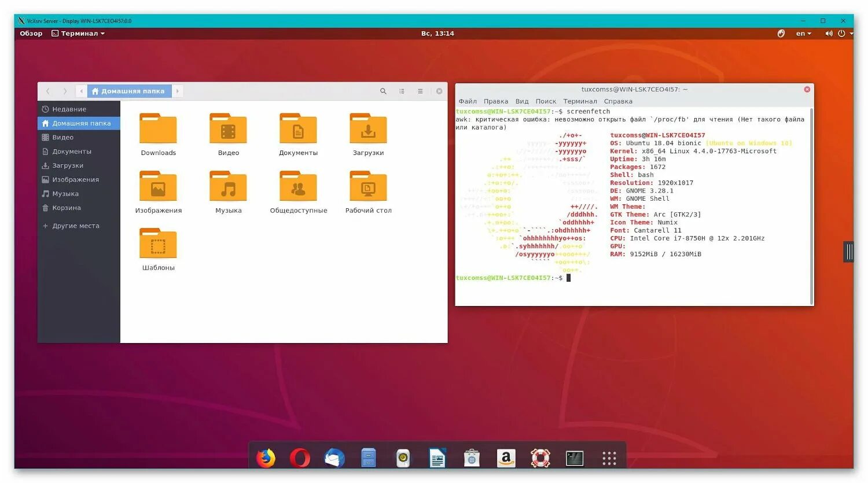Select Недавние in Files sidebar

[x=79, y=109]
